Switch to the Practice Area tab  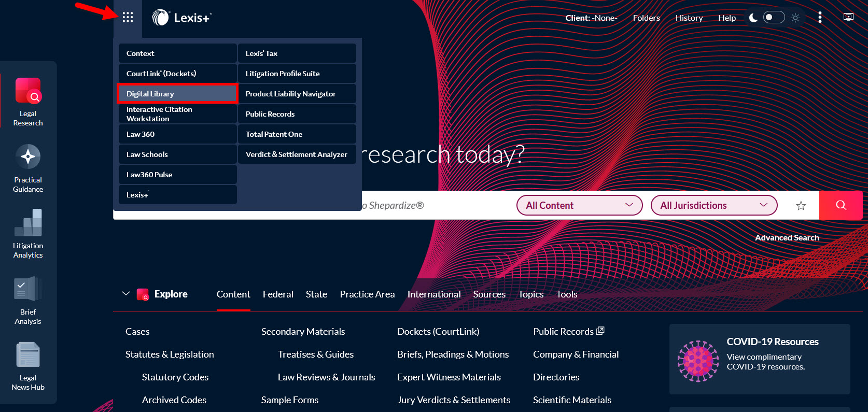click(367, 294)
